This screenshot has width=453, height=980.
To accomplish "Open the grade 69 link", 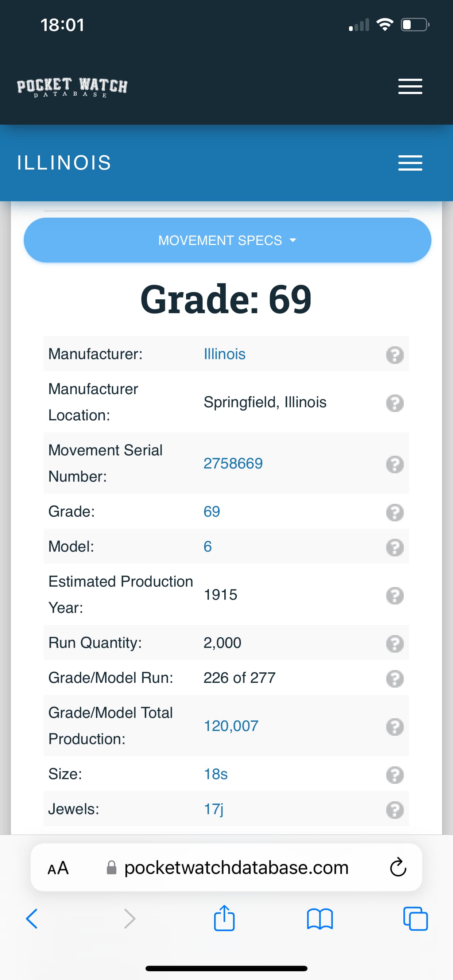I will [x=212, y=511].
